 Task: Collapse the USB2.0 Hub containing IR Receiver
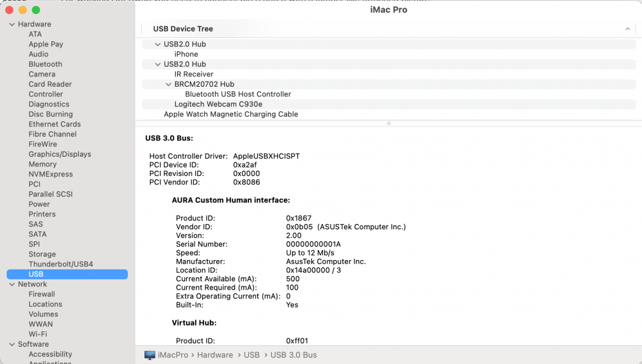(x=158, y=64)
